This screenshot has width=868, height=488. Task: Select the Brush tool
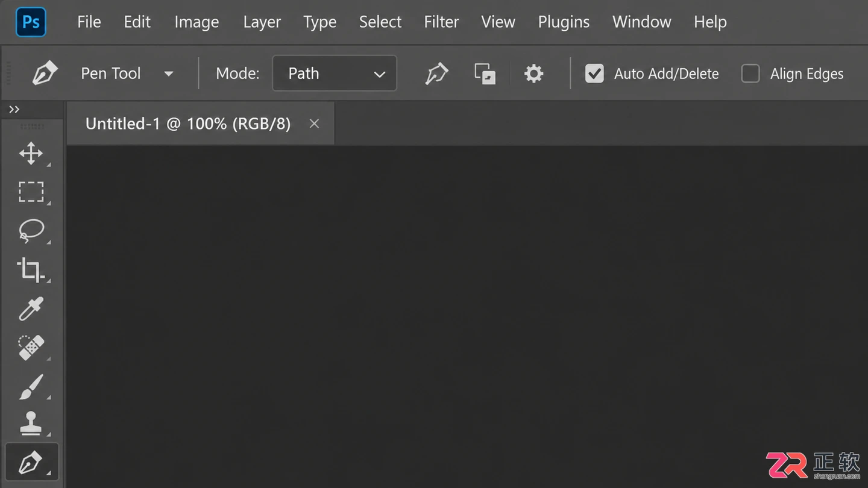[x=31, y=387]
